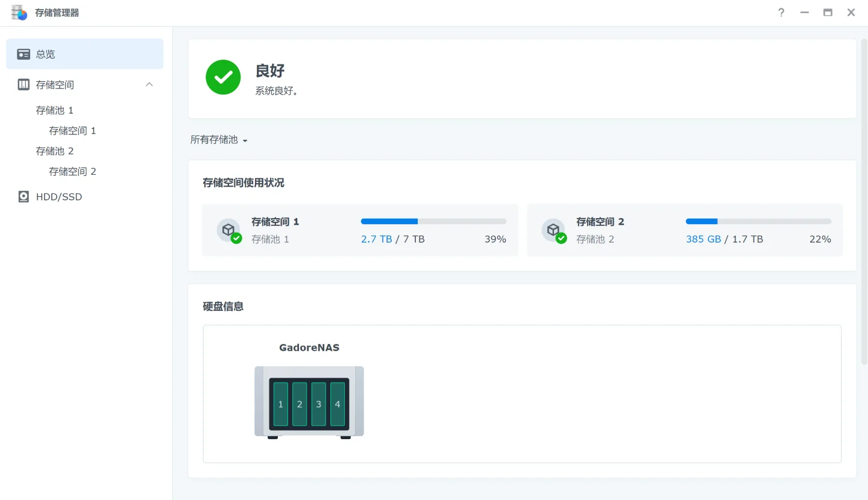Click the Storage Manager app icon in title bar
This screenshot has width=868, height=500.
(19, 13)
